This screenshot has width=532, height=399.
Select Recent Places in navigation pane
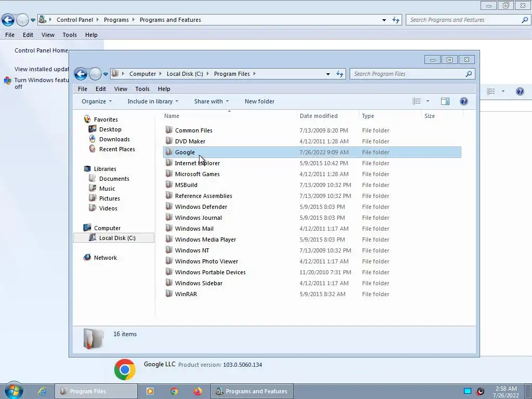[117, 149]
